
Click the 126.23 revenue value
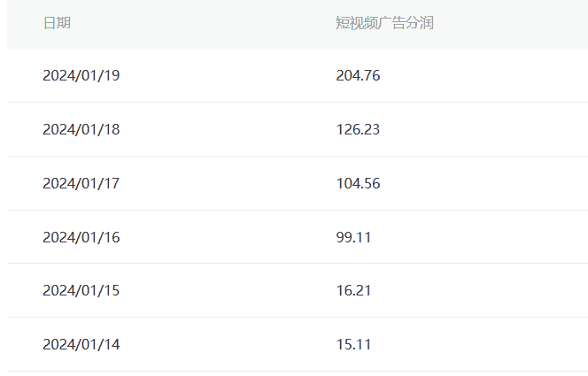pyautogui.click(x=358, y=129)
